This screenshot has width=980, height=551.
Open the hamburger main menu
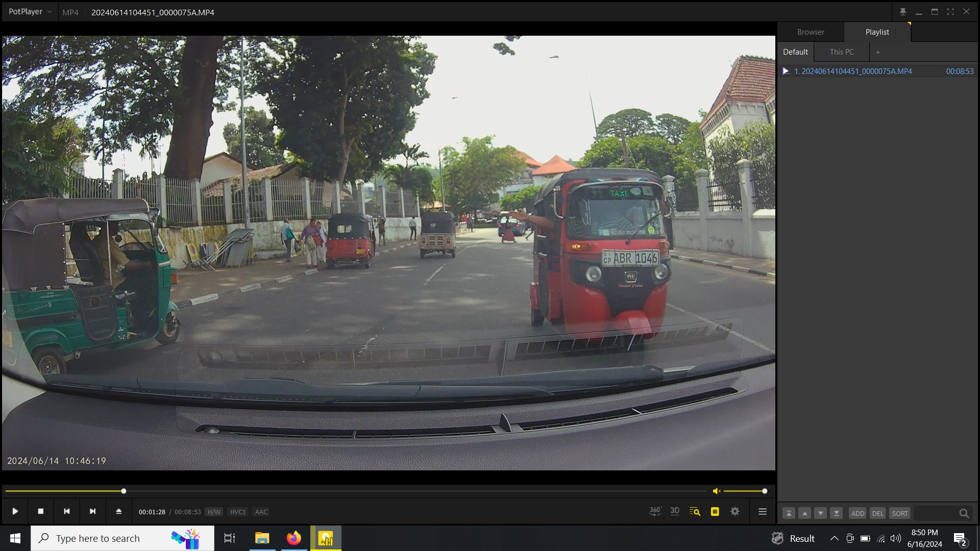coord(763,511)
